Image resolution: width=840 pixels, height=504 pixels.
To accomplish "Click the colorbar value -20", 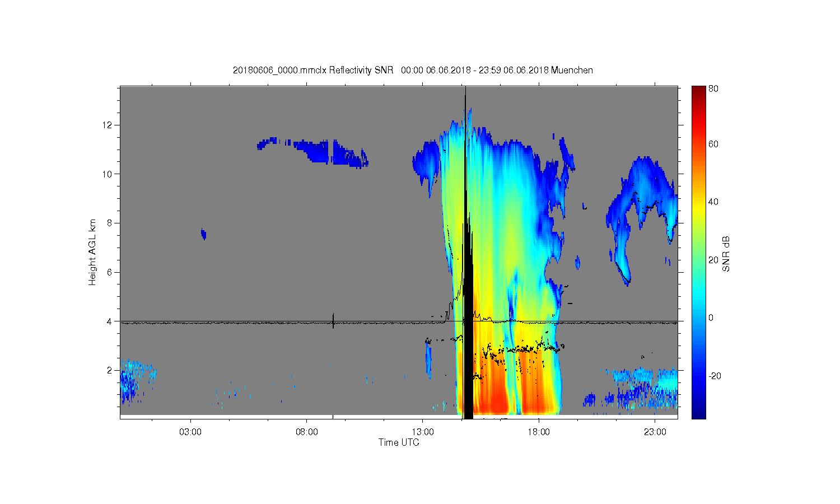I will [715, 376].
